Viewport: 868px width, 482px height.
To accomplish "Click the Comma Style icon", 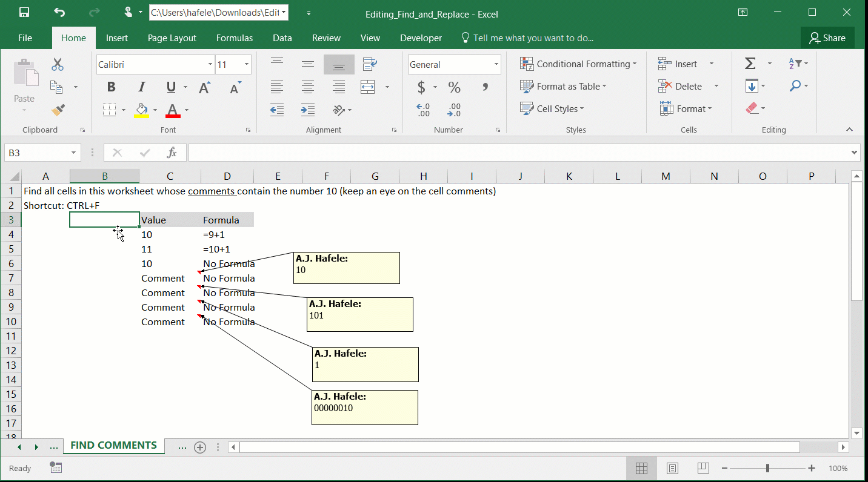I will tap(485, 87).
